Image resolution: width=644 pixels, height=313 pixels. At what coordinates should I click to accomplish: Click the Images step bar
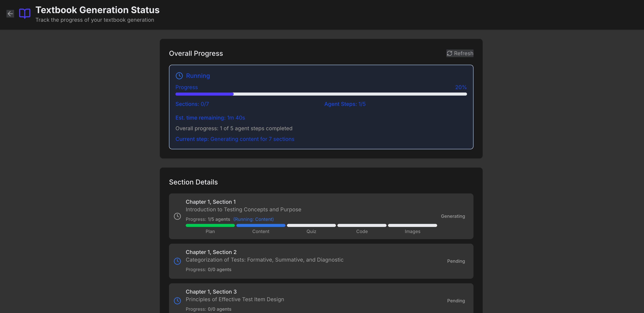413,225
